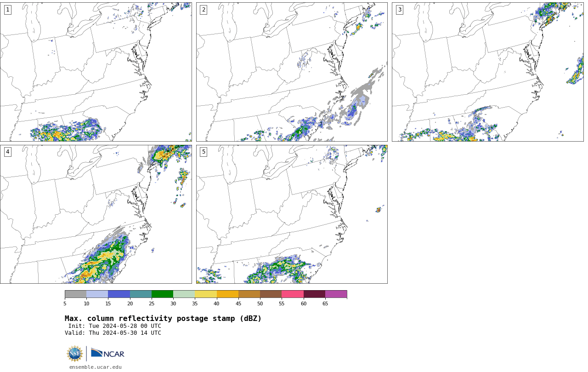Viewport: 588px width, 372px height.
Task: Click the member number 1 label box
Action: 7,10
